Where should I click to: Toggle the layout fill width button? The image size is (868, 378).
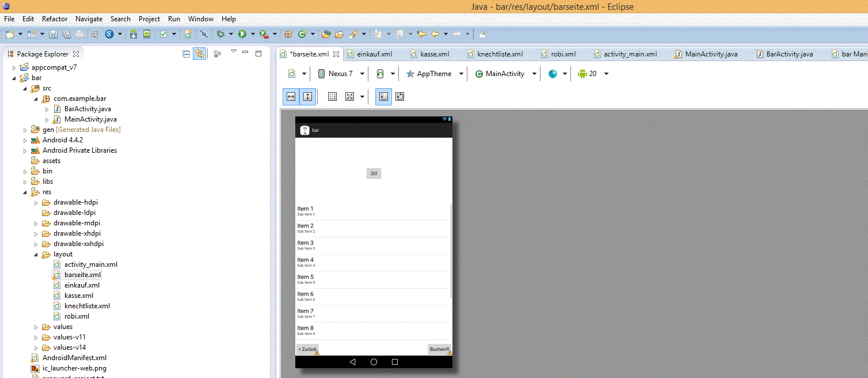coord(291,97)
